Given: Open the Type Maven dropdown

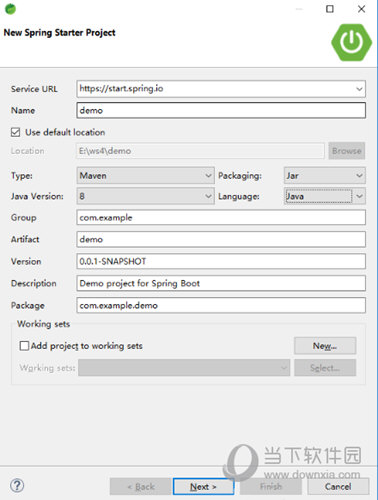Looking at the screenshot, I should point(145,176).
